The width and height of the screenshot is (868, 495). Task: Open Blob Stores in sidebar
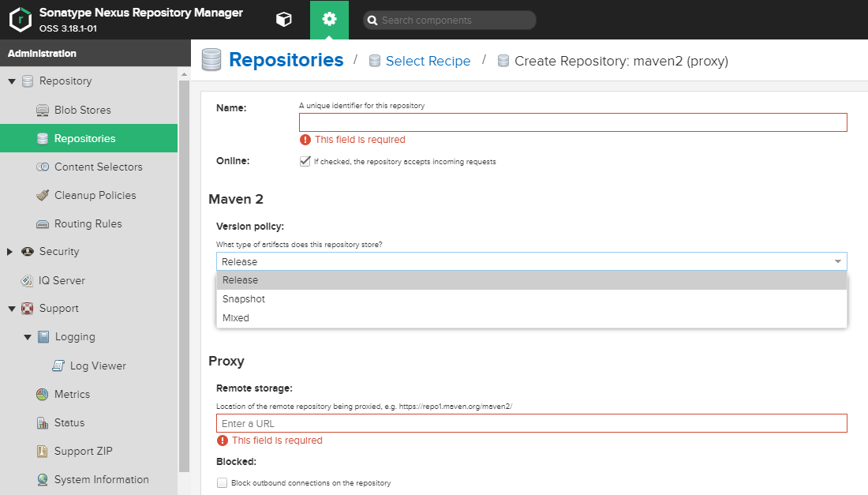coord(83,111)
